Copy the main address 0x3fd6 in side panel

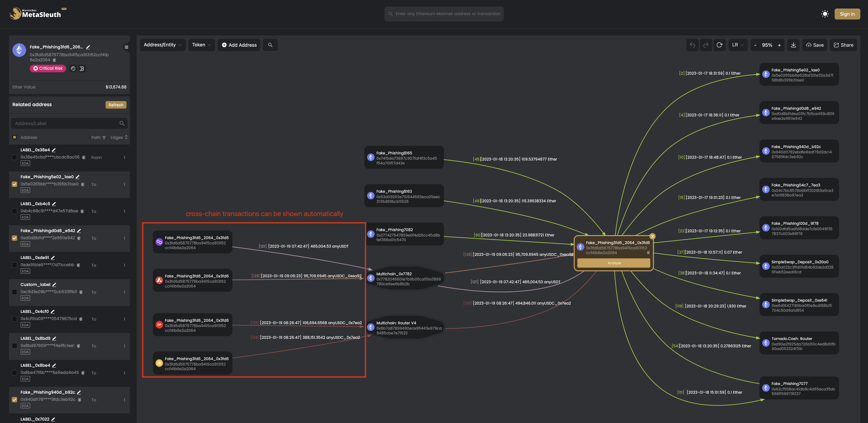click(54, 60)
